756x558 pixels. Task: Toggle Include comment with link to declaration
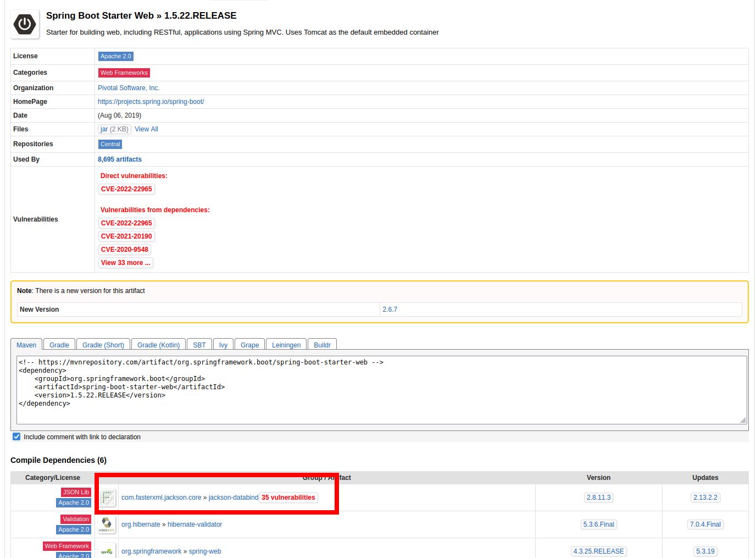pyautogui.click(x=16, y=437)
